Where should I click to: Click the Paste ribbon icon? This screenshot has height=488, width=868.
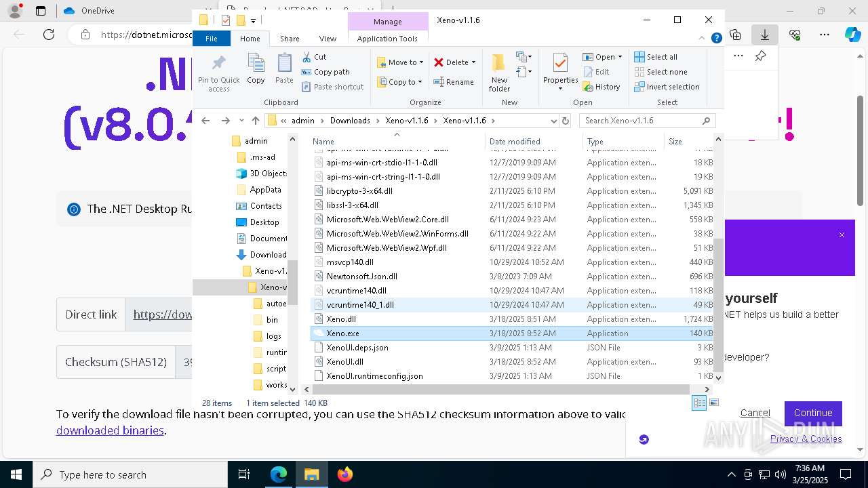click(x=284, y=64)
